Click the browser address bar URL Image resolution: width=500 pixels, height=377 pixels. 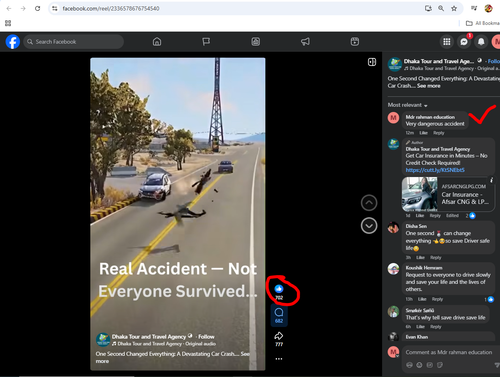pos(111,8)
